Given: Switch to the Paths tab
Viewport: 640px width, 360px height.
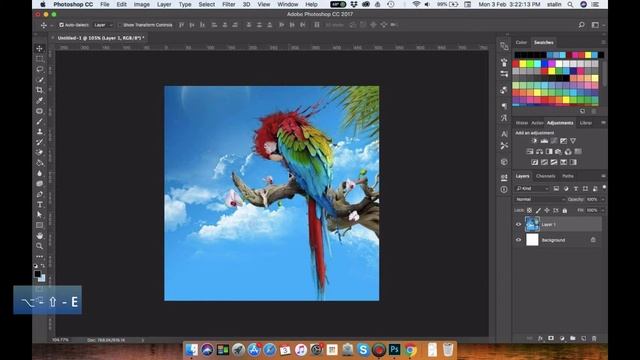Looking at the screenshot, I should point(568,176).
